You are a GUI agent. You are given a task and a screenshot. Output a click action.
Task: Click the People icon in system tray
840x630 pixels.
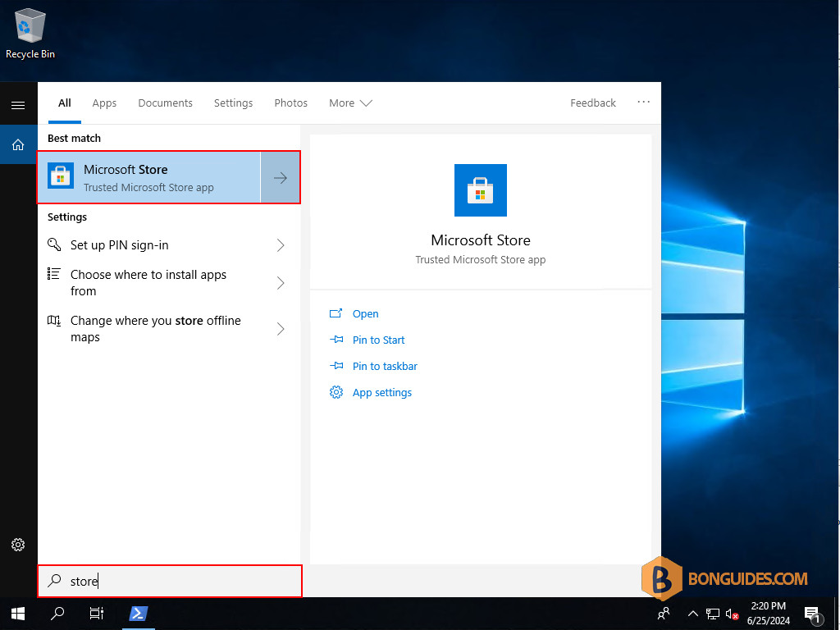663,614
